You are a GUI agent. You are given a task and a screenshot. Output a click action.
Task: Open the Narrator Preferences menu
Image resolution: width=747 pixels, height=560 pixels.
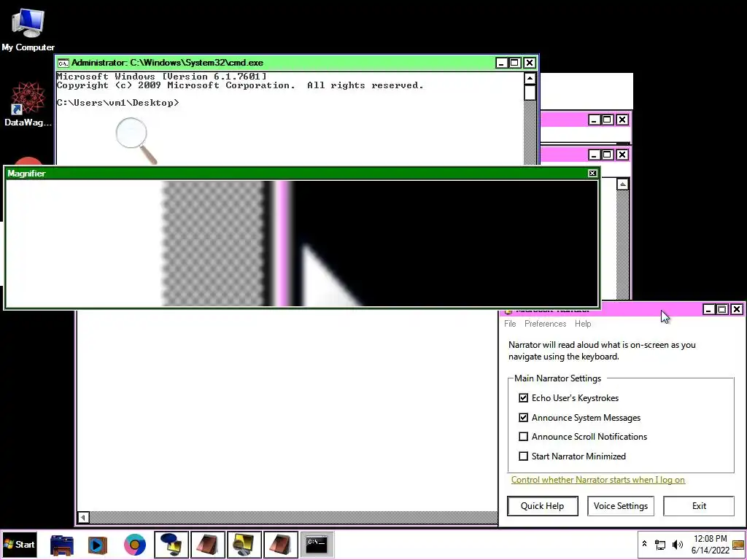pos(545,324)
